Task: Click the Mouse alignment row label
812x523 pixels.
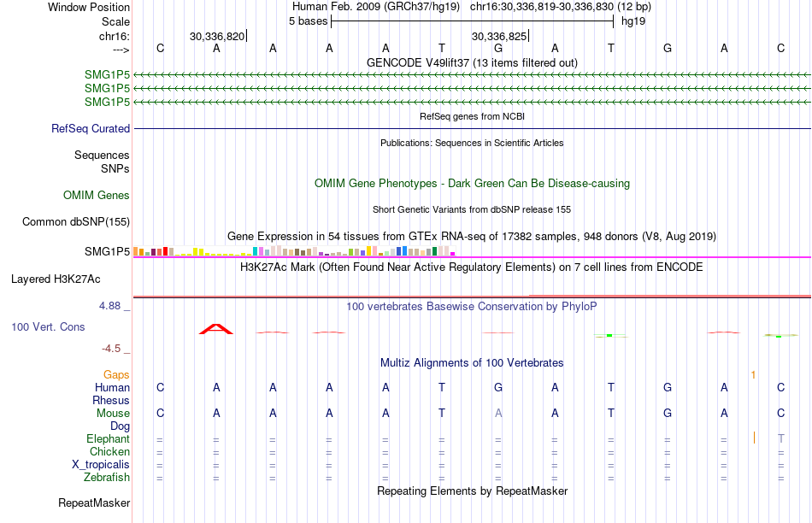Action: (113, 414)
